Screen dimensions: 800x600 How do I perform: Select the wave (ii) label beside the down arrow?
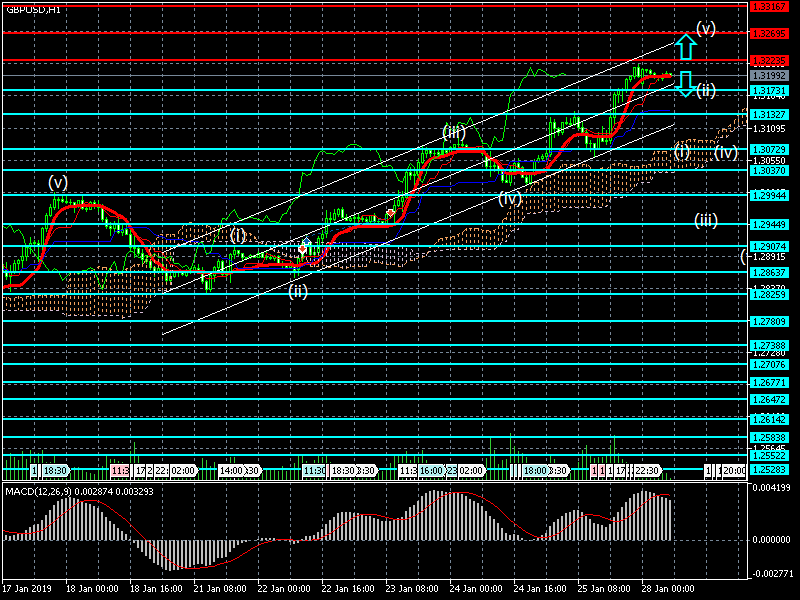706,90
